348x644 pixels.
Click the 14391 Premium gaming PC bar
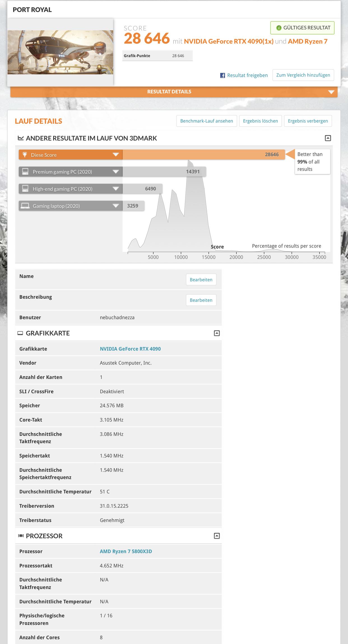164,172
